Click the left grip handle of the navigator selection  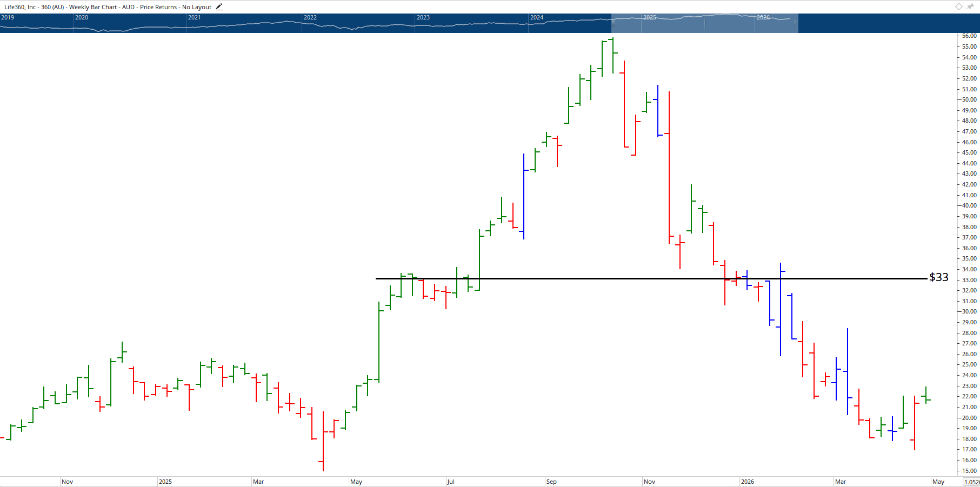click(x=612, y=23)
